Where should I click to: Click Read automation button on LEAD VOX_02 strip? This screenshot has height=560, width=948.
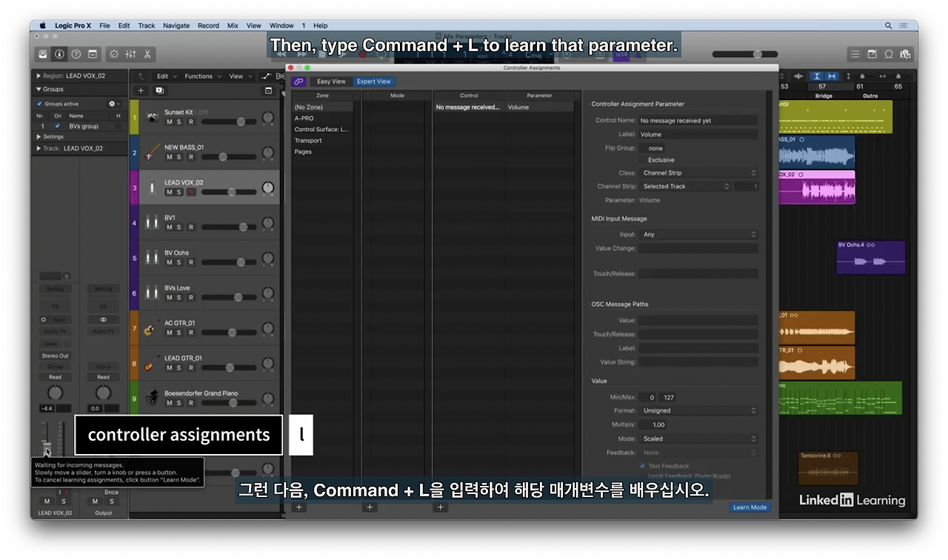(x=55, y=377)
